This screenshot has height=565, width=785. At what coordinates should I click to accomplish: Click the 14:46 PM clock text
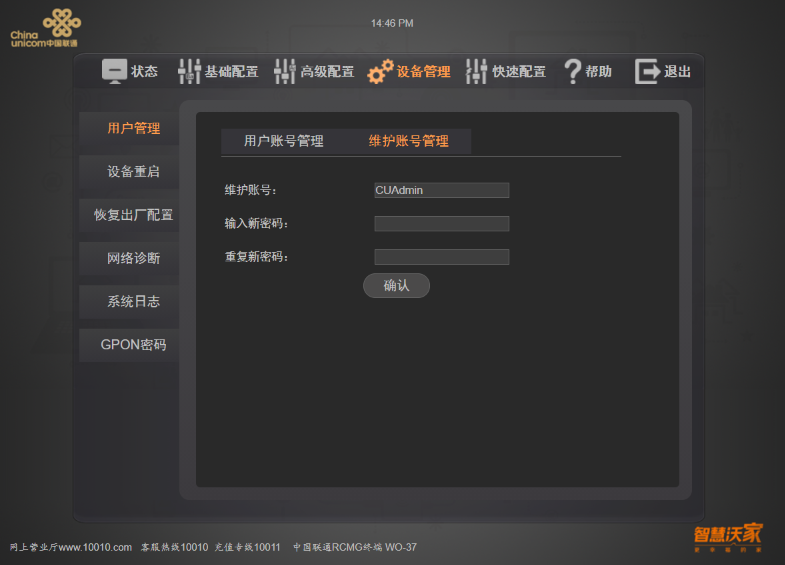click(392, 23)
